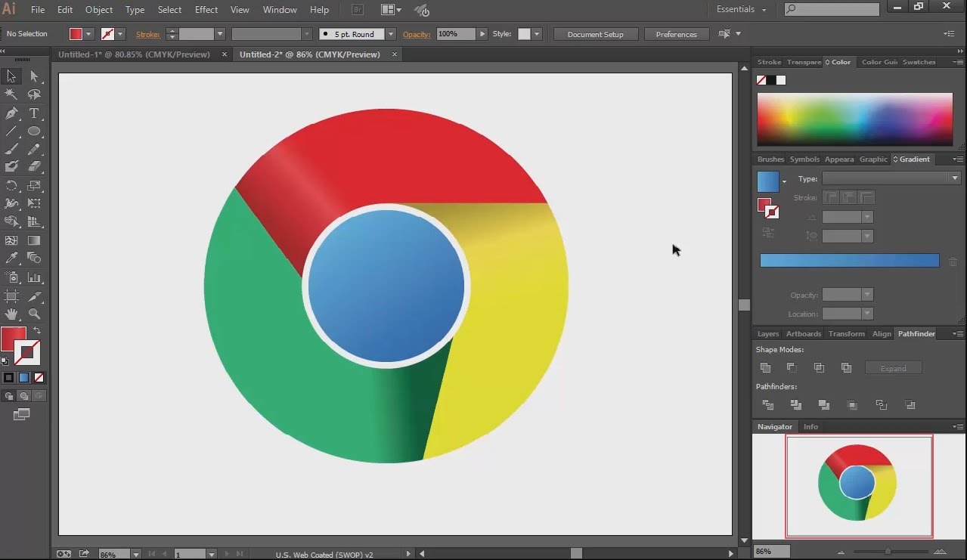Open the Effect menu
This screenshot has width=967, height=560.
[x=206, y=10]
